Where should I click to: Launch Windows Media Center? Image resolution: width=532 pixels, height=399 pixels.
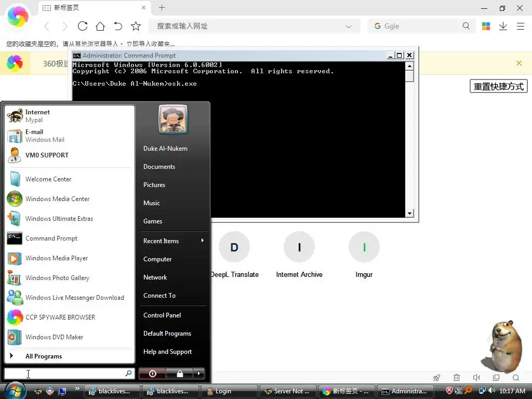pos(70,199)
